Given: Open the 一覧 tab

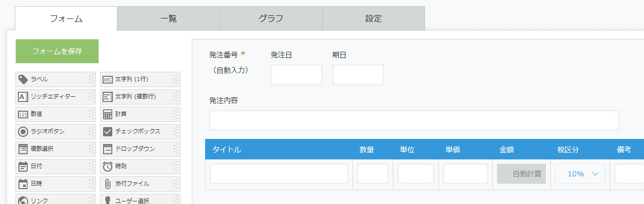Looking at the screenshot, I should (x=168, y=19).
